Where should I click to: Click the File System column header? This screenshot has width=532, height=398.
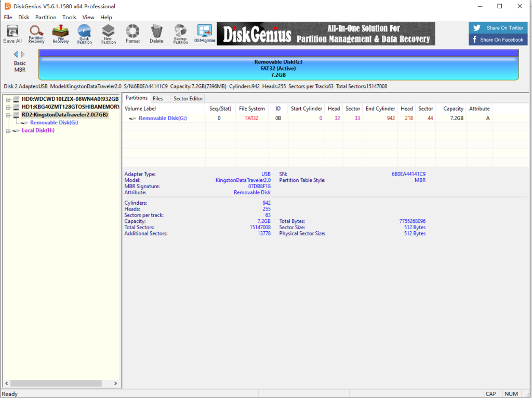pyautogui.click(x=252, y=109)
